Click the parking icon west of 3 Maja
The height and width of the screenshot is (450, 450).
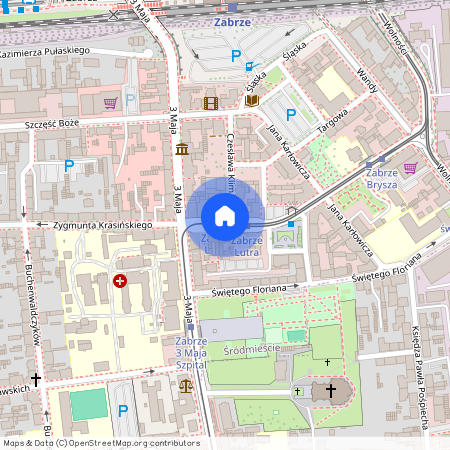point(69,166)
